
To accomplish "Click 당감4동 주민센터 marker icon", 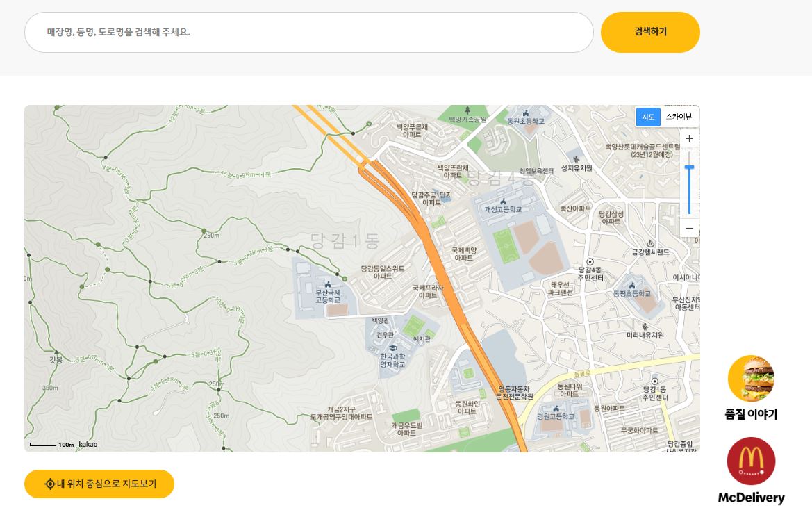I will 590,261.
